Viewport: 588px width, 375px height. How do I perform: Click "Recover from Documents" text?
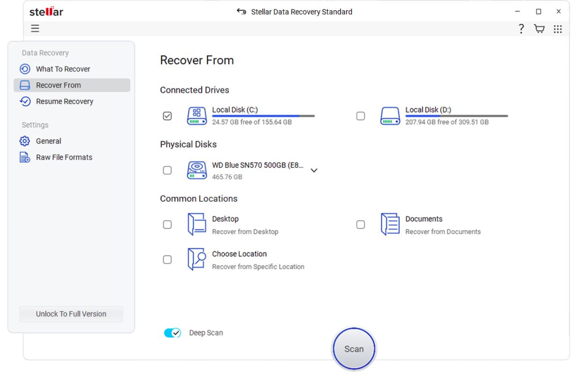tap(443, 232)
